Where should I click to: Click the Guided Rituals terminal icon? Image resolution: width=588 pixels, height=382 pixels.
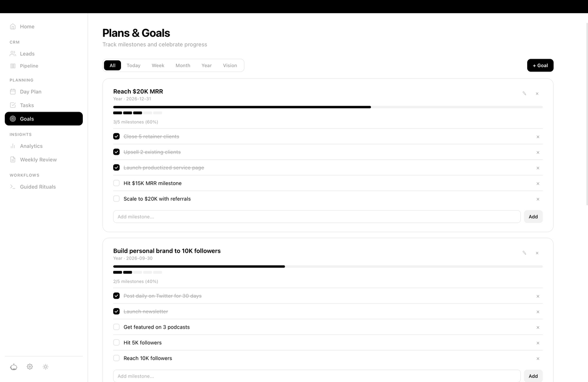pyautogui.click(x=13, y=187)
